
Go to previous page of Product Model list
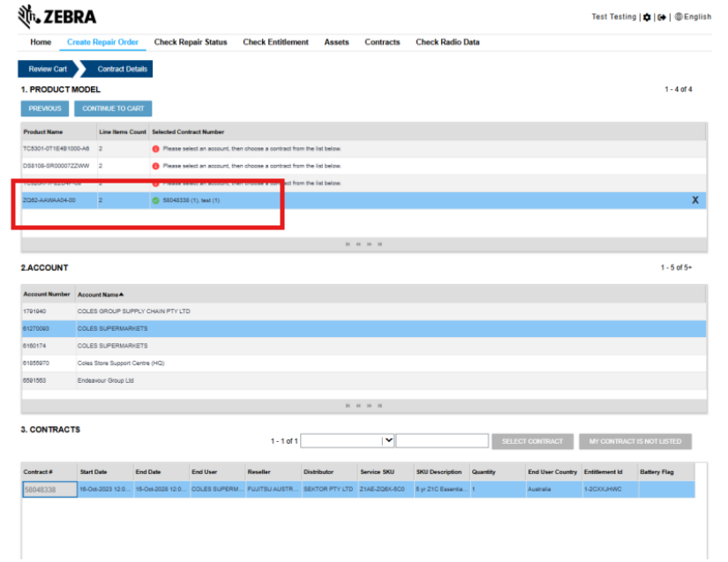click(x=358, y=244)
